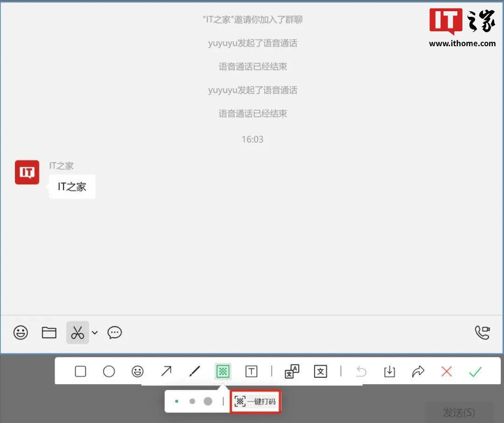
Task: Start a voice or video call
Action: [482, 332]
